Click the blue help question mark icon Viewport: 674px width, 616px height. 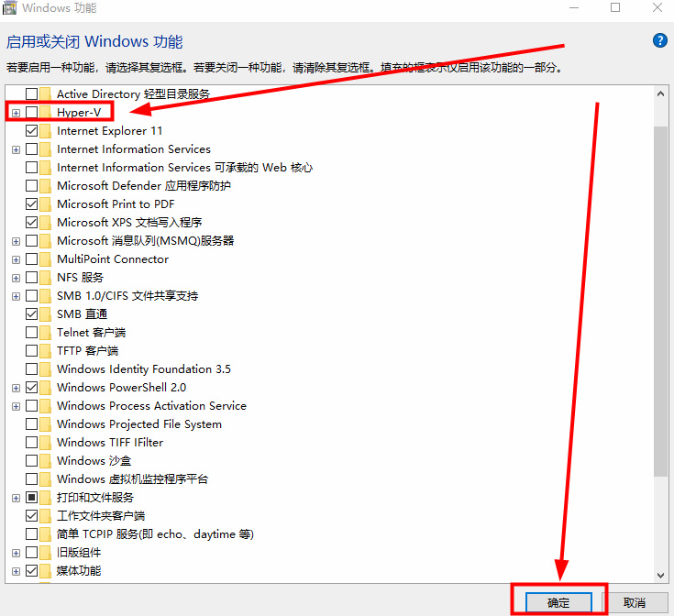coord(659,40)
